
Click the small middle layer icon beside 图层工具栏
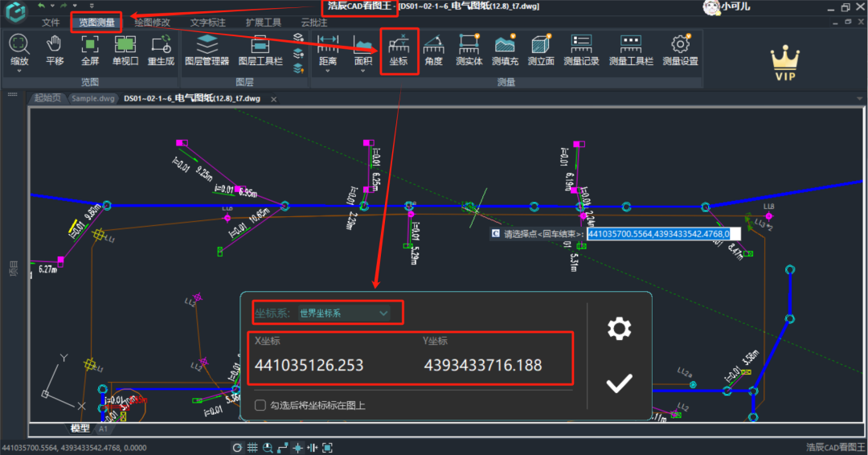(x=298, y=54)
